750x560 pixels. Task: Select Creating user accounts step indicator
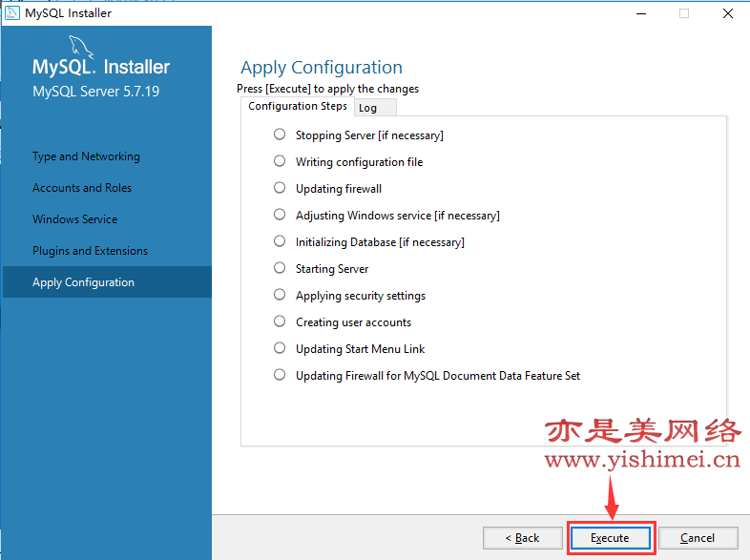[x=280, y=321]
